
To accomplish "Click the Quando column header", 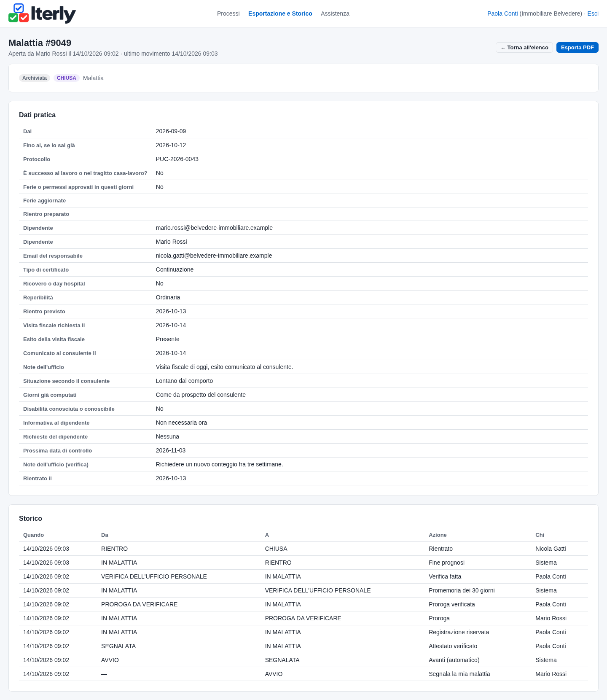I will [34, 535].
